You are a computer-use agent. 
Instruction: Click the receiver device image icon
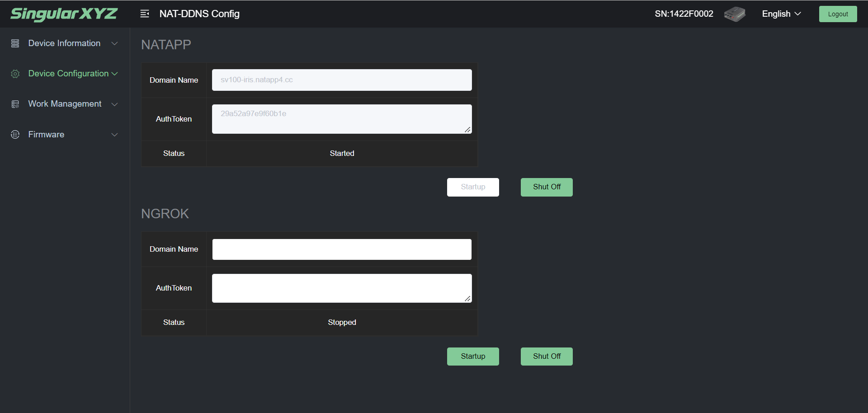[x=735, y=14]
